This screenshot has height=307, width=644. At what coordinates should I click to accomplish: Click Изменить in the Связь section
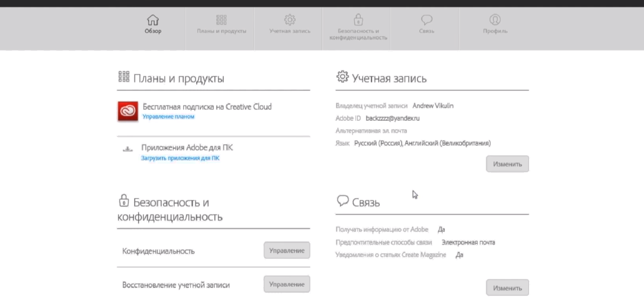[507, 287]
